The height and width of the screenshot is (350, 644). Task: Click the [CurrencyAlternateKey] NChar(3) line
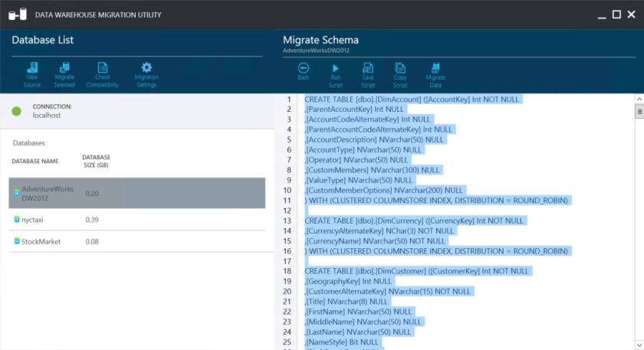click(379, 231)
